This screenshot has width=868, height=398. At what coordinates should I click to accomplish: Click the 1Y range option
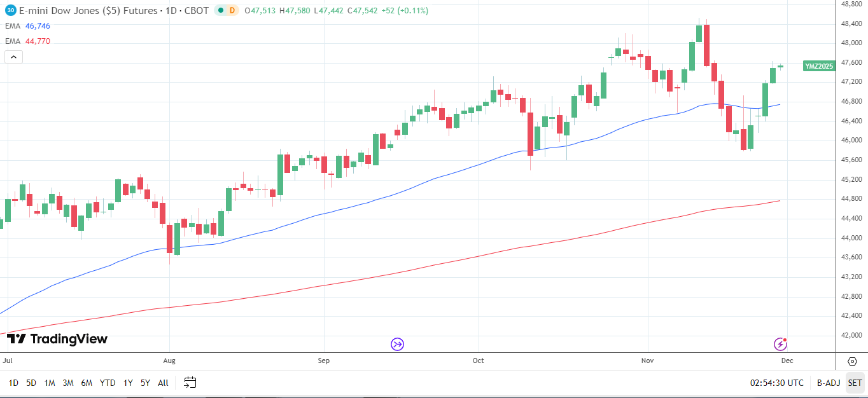click(x=127, y=383)
